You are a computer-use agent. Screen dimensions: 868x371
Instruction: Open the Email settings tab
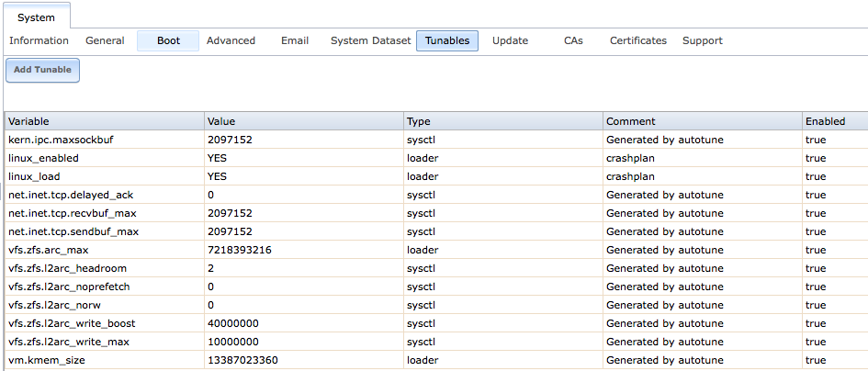295,40
